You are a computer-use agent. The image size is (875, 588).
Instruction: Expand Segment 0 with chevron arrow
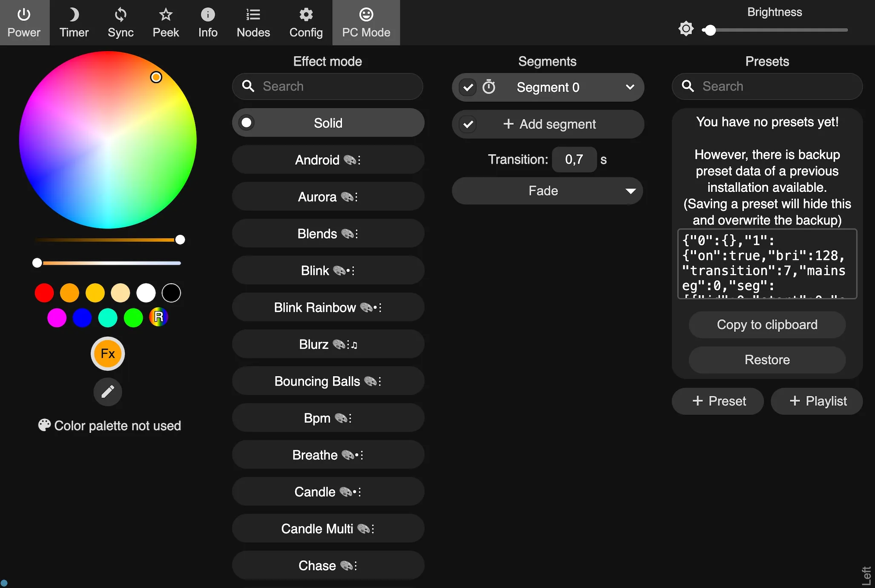click(630, 87)
